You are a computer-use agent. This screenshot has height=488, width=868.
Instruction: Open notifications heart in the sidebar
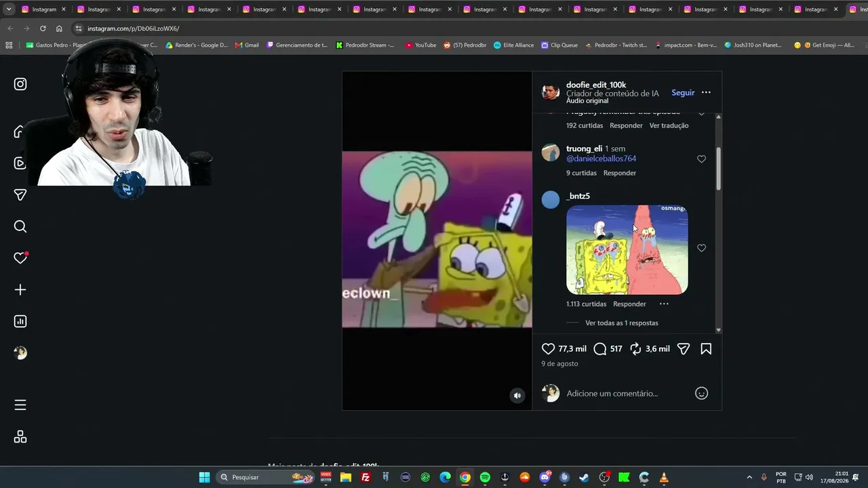tap(20, 258)
